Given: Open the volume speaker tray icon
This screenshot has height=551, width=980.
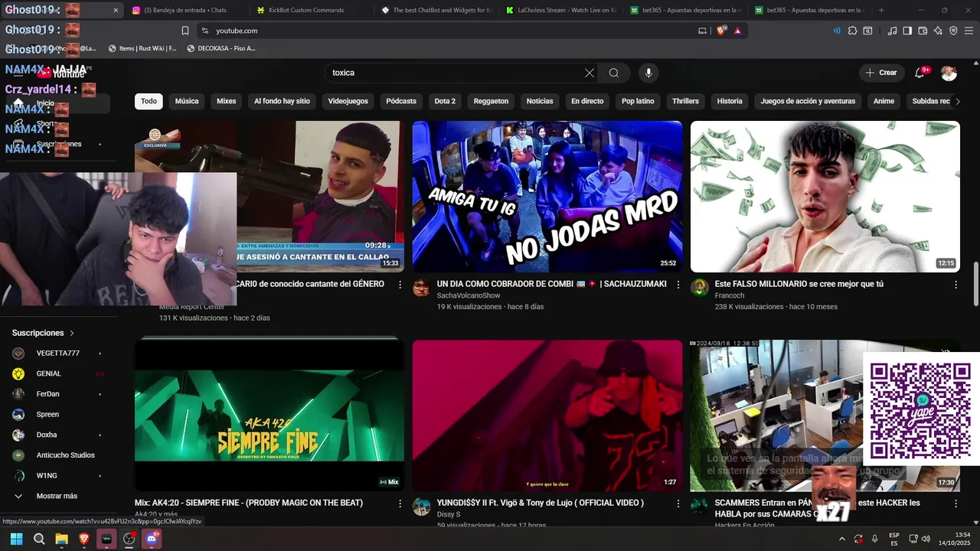Looking at the screenshot, I should (x=925, y=539).
